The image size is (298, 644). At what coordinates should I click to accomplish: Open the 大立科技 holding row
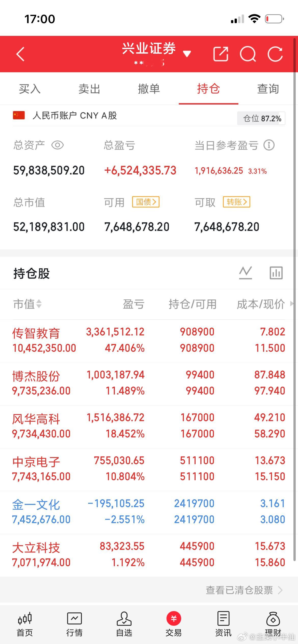149,555
